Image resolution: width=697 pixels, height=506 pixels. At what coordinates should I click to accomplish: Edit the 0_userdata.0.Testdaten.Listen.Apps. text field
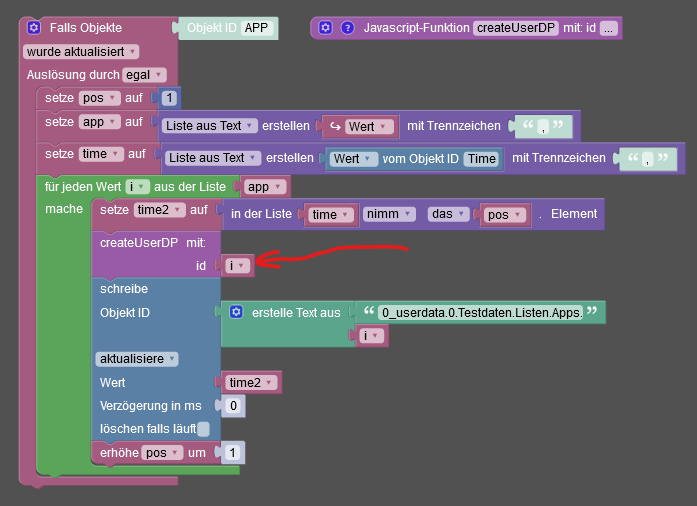(x=481, y=313)
